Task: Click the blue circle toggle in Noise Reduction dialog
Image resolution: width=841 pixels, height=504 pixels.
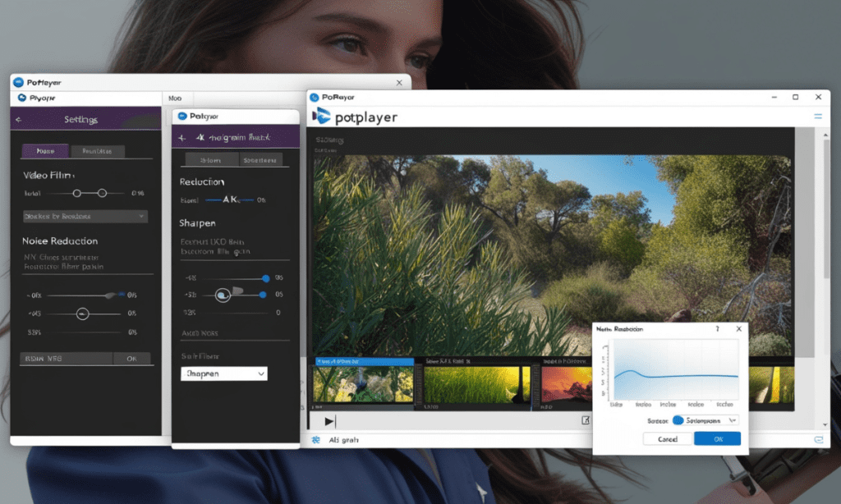Action: [678, 420]
